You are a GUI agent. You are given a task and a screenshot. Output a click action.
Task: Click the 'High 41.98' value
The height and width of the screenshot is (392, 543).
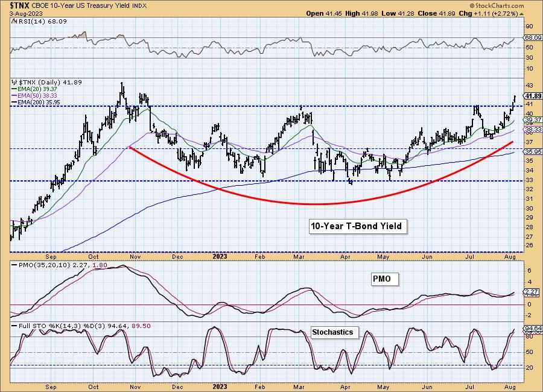361,13
